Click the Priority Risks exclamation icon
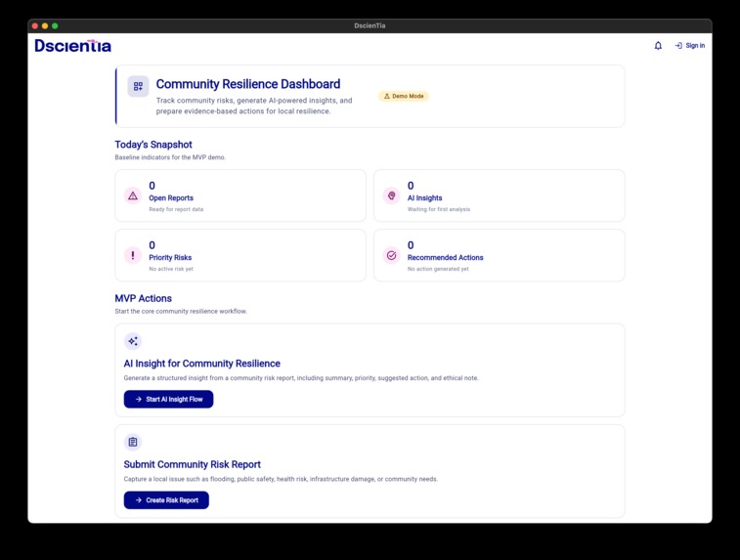740x560 pixels. tap(133, 255)
